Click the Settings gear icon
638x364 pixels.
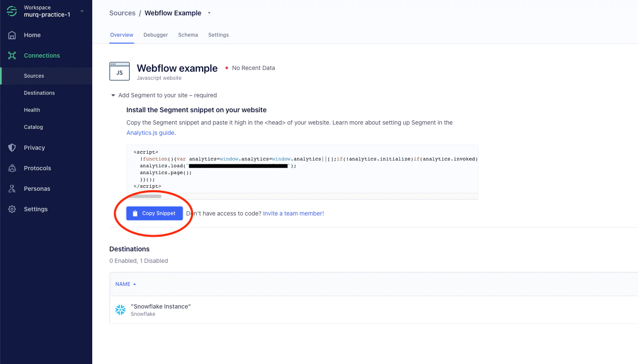click(12, 209)
